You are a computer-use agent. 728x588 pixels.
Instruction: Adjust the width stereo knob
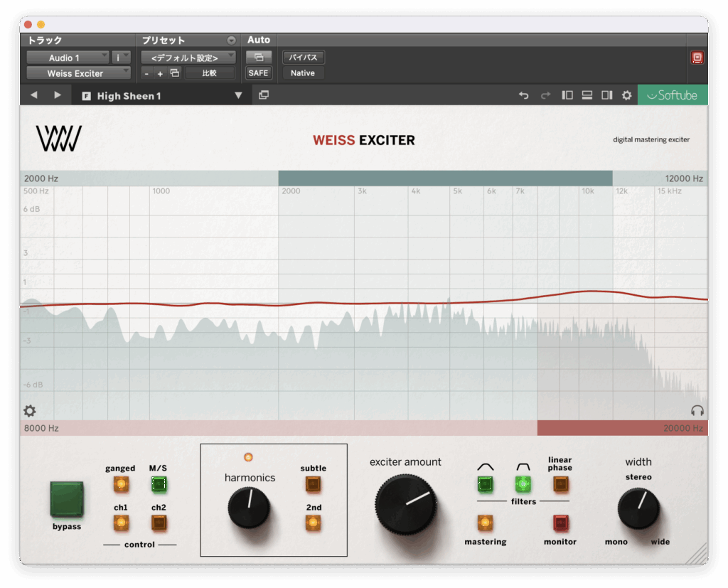pos(639,509)
